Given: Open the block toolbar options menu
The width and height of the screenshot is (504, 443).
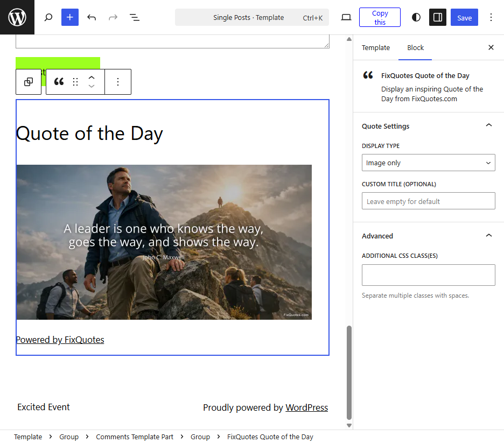Looking at the screenshot, I should pos(118,82).
